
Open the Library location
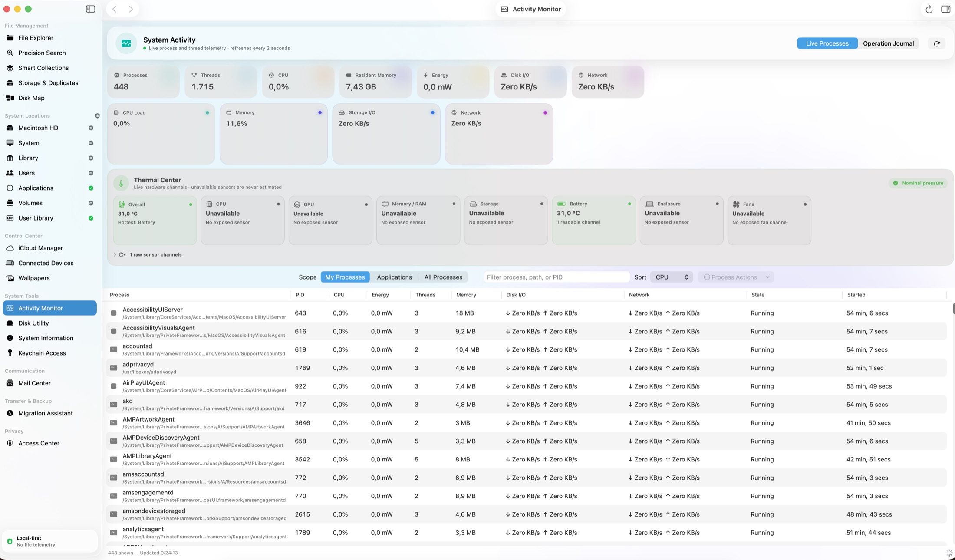pos(49,158)
